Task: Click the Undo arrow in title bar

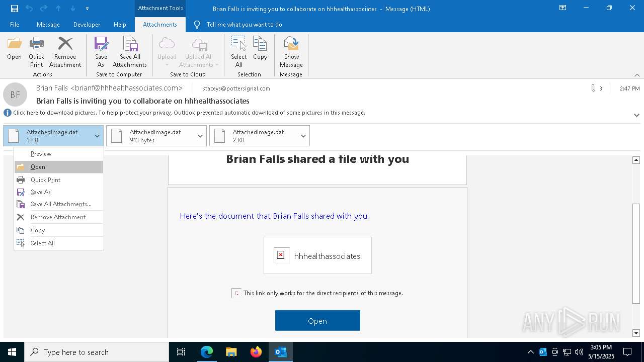Action: pyautogui.click(x=29, y=8)
